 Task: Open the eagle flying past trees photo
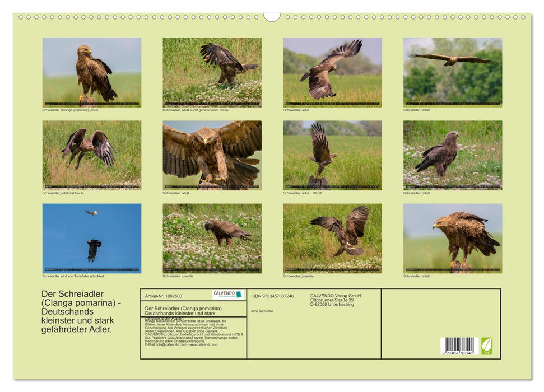pyautogui.click(x=452, y=72)
